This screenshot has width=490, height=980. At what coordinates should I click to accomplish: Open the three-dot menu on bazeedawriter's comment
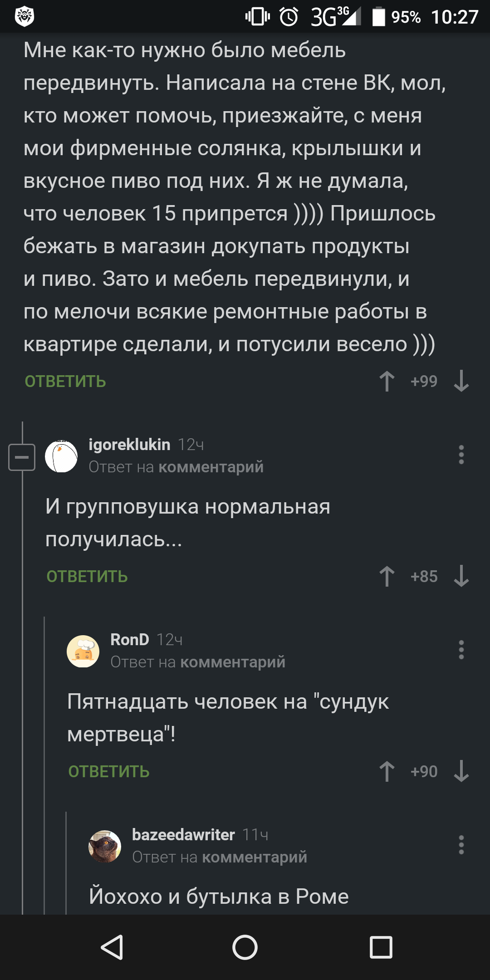tap(461, 845)
